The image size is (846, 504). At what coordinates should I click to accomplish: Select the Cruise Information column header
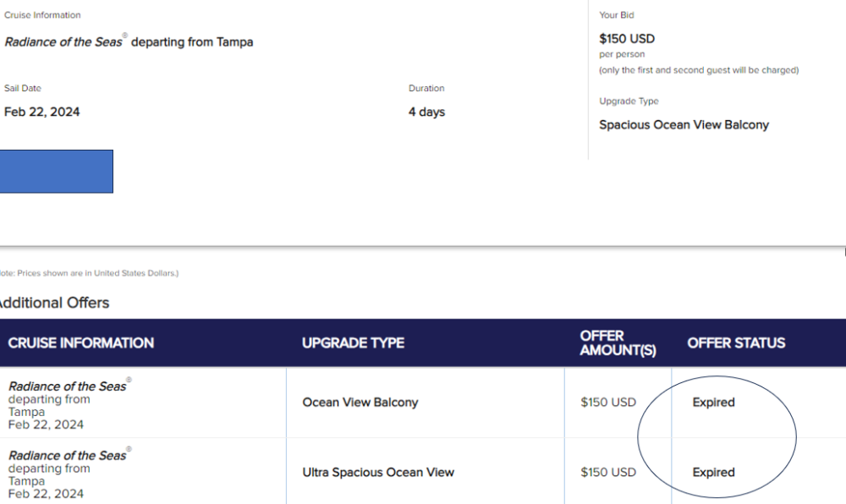click(81, 342)
